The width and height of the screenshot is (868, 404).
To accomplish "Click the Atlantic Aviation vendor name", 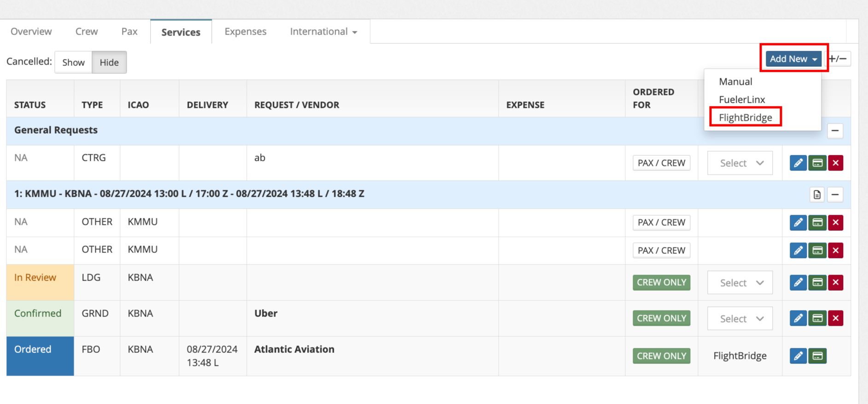I will (294, 349).
